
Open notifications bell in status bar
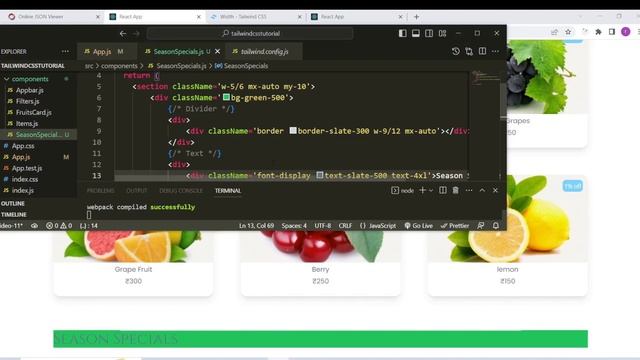tap(496, 225)
